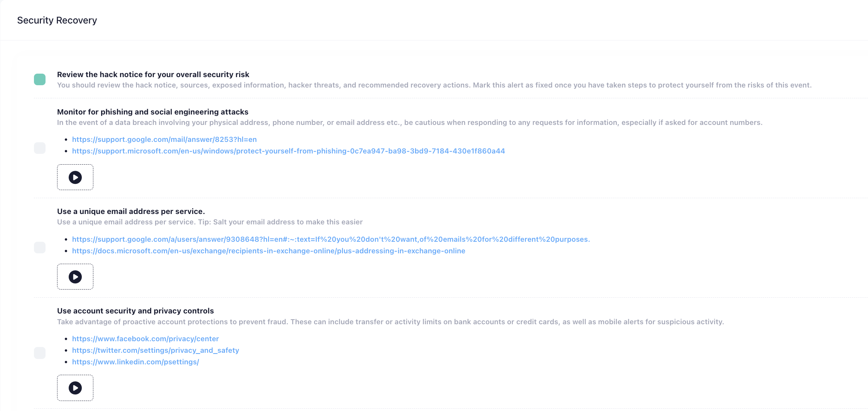This screenshot has height=411, width=868.
Task: Click the account security and privacy heading
Action: click(x=135, y=310)
